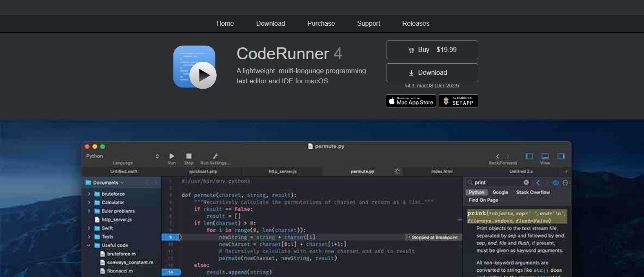Click the Documents folder icon
644x277 pixels.
coord(88,183)
